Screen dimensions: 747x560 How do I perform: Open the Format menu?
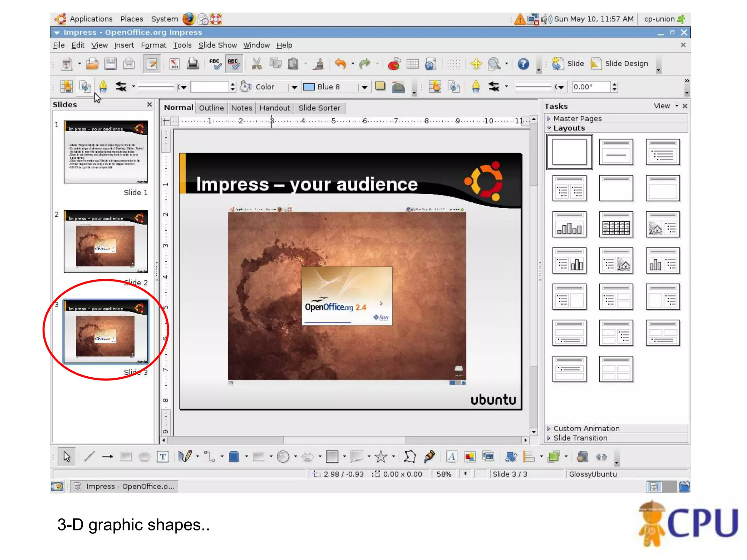154,45
